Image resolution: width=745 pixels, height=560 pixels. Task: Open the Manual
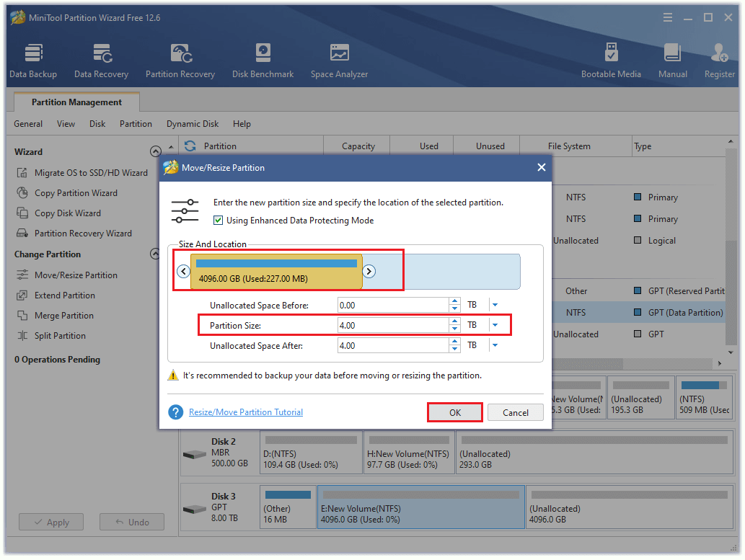[x=672, y=61]
